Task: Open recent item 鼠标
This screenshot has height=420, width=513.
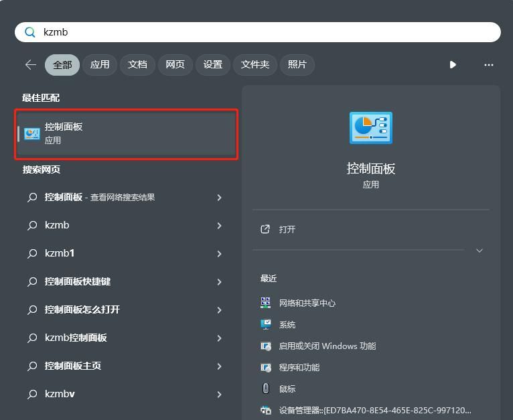Action: pyautogui.click(x=287, y=389)
